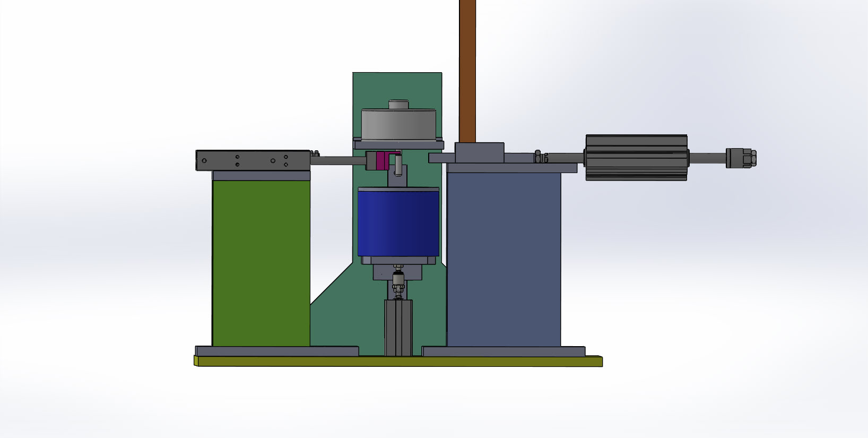Select the small knob on top of the gray cap

pyautogui.click(x=398, y=105)
